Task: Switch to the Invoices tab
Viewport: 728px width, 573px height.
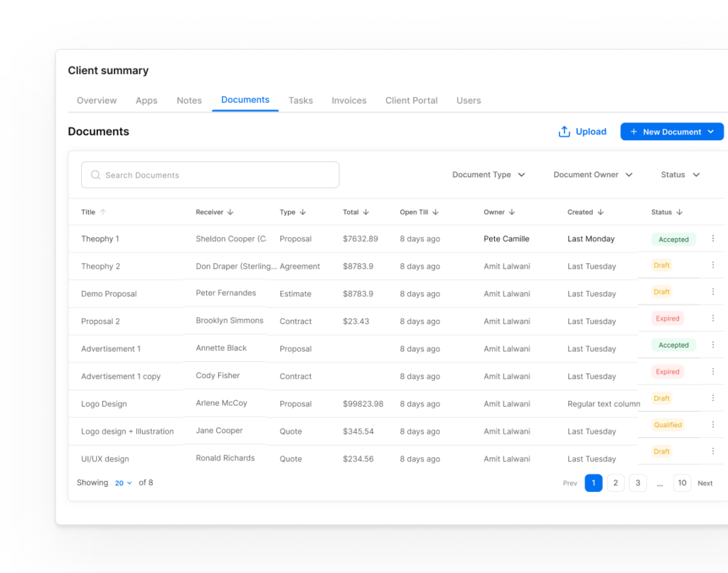Action: [x=349, y=100]
